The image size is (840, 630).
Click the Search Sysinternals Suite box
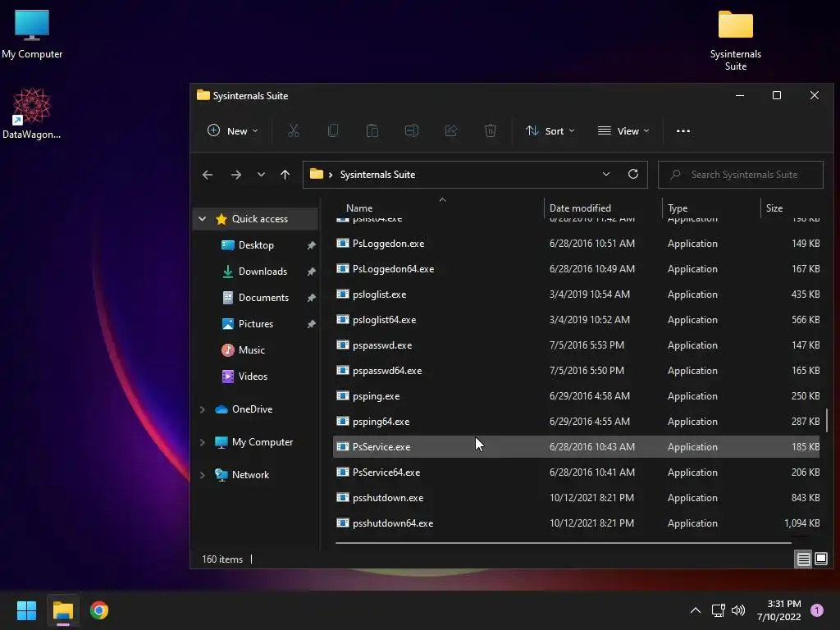point(741,175)
